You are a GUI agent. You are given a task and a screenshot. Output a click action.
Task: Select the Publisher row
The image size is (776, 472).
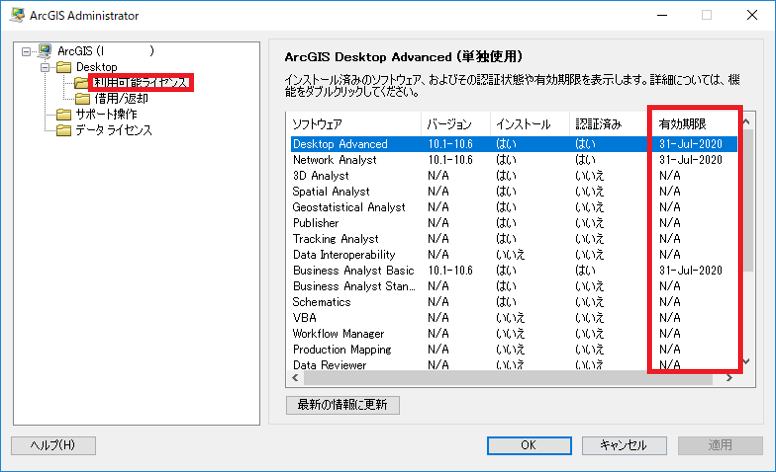514,223
